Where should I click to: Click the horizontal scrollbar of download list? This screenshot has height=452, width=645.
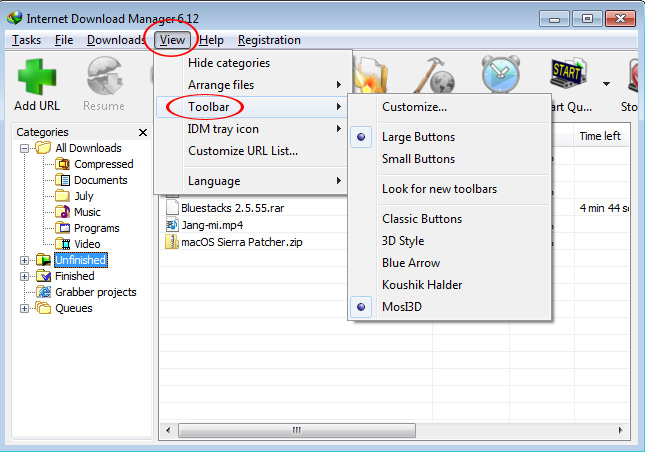400,430
